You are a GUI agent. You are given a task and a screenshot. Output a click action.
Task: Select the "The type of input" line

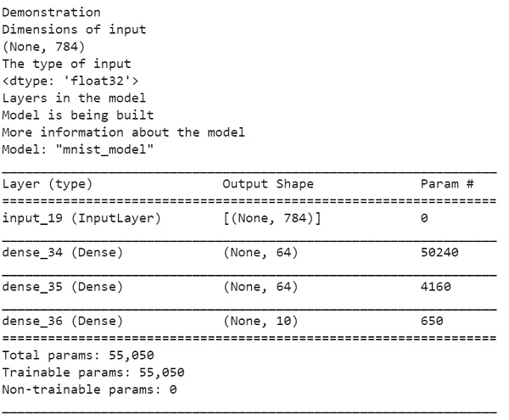pyautogui.click(x=66, y=64)
